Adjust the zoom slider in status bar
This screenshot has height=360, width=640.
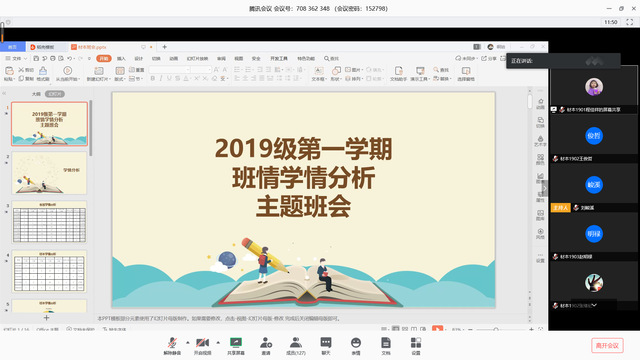496,329
